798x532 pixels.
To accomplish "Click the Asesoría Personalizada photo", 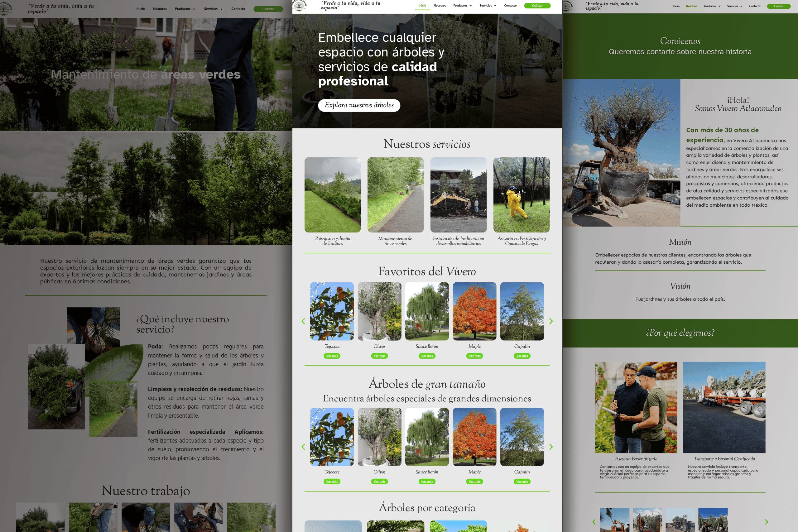I will tap(636, 407).
